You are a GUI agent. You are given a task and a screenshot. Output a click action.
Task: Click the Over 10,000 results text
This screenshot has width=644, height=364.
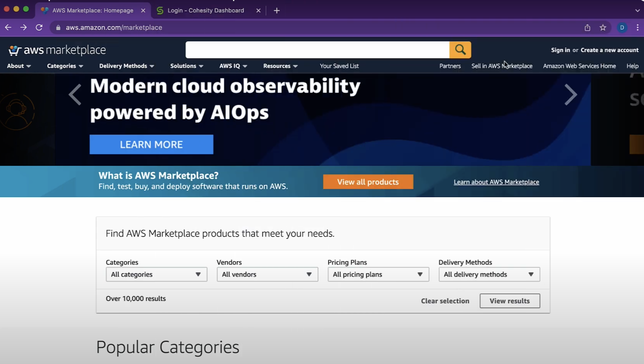click(136, 298)
